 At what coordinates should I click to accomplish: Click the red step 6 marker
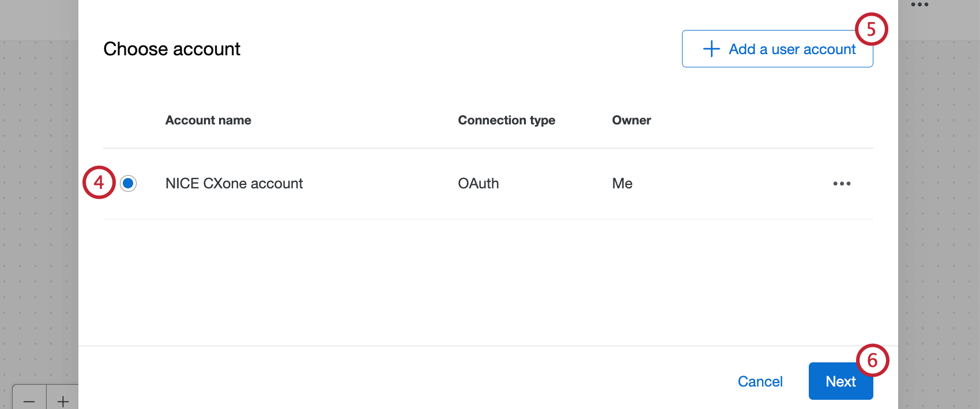point(872,361)
